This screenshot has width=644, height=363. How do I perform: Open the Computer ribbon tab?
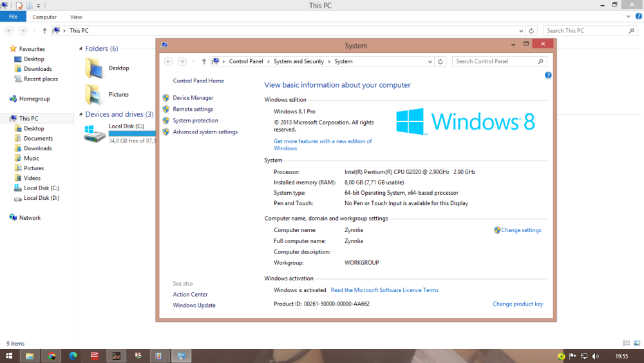pos(44,17)
